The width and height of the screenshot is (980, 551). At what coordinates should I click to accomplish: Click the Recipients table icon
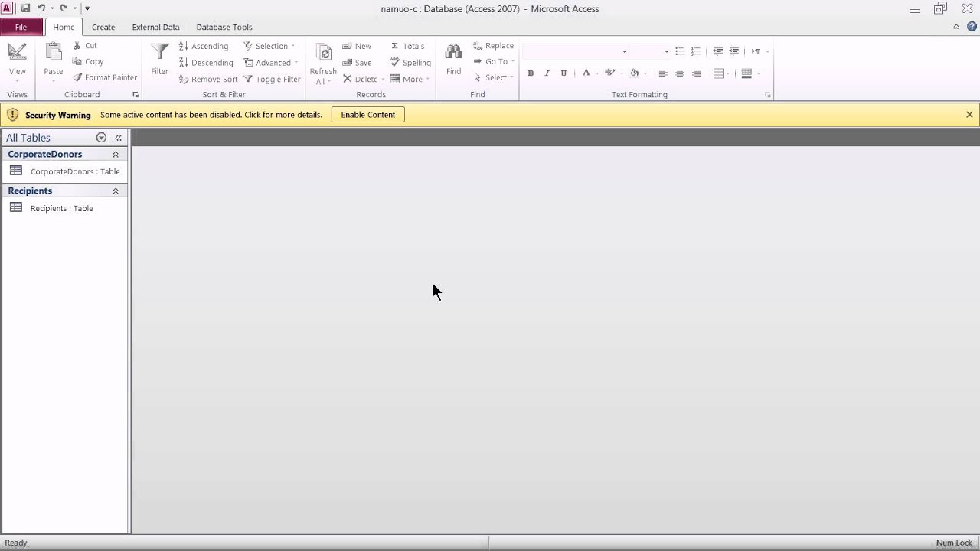pos(16,207)
